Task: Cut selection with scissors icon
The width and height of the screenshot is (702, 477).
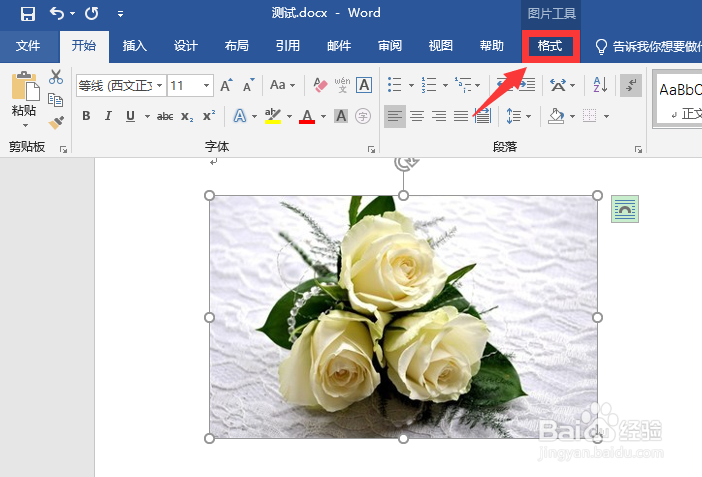Action: click(56, 77)
